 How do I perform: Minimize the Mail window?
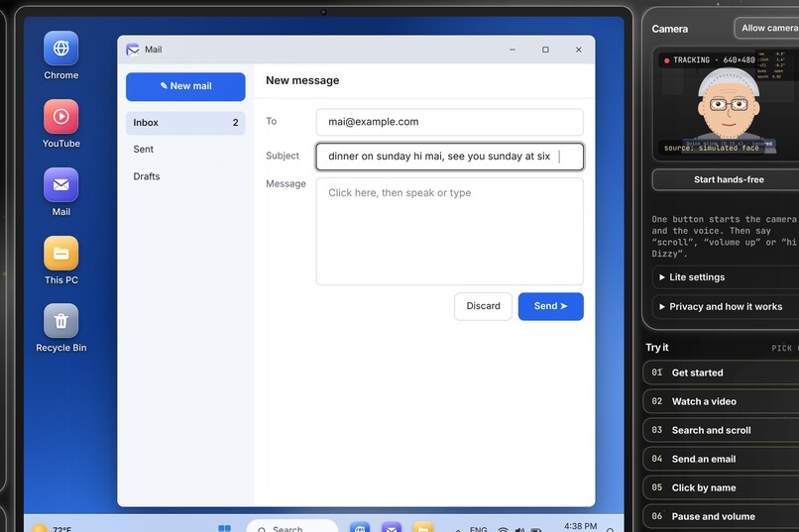[x=513, y=50]
